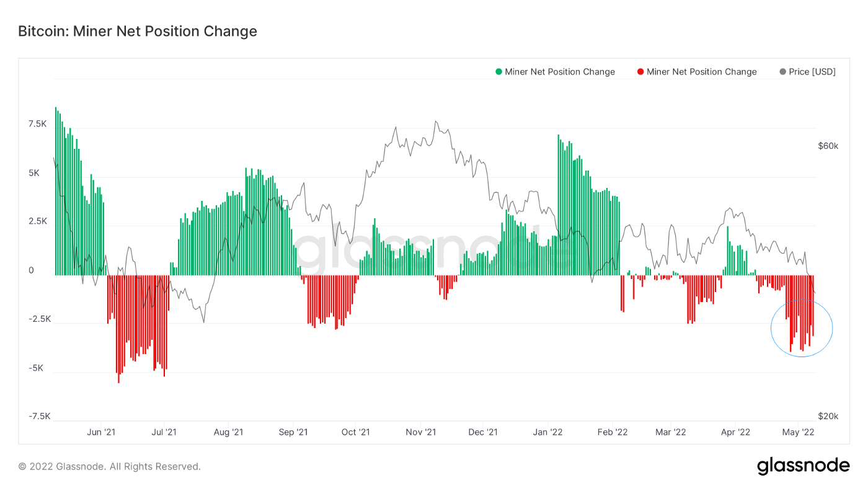Click the green legend dot

point(498,72)
